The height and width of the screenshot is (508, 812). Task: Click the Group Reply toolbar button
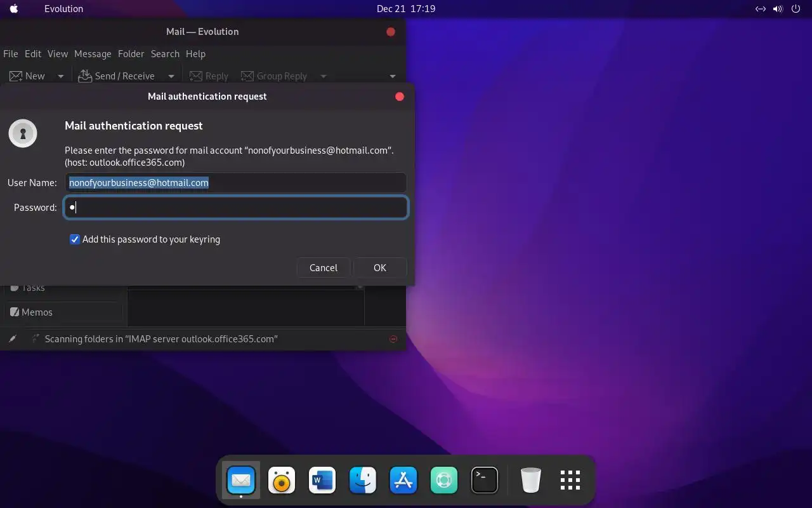coord(273,76)
